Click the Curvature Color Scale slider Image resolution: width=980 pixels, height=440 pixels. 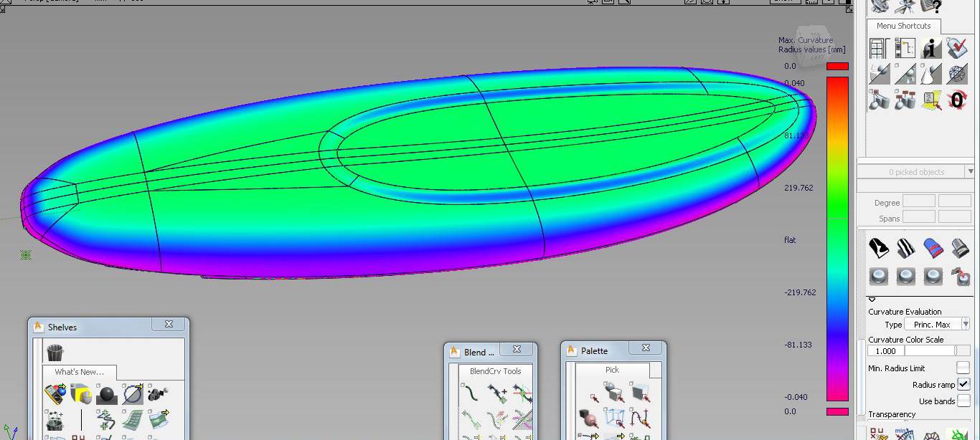pos(938,351)
